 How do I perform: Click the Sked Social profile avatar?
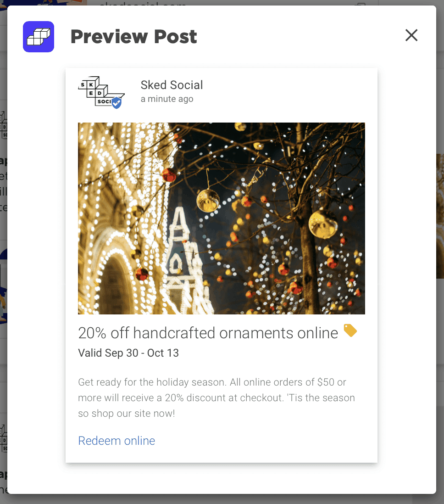[x=101, y=92]
